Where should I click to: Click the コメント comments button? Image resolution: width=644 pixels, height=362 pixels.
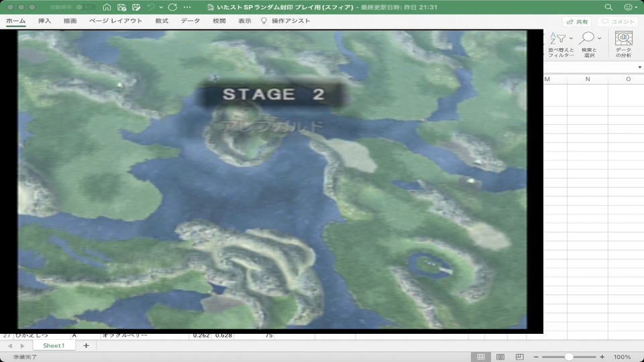coord(618,21)
